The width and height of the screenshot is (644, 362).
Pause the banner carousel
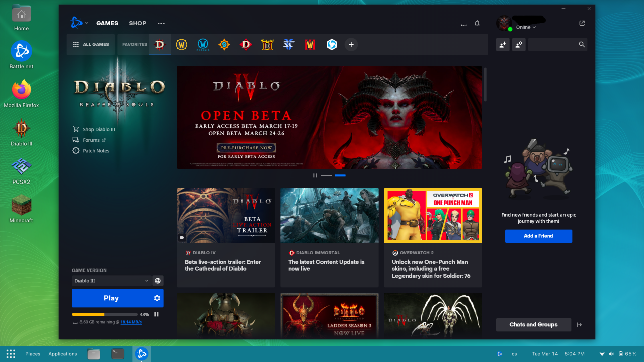tap(315, 175)
